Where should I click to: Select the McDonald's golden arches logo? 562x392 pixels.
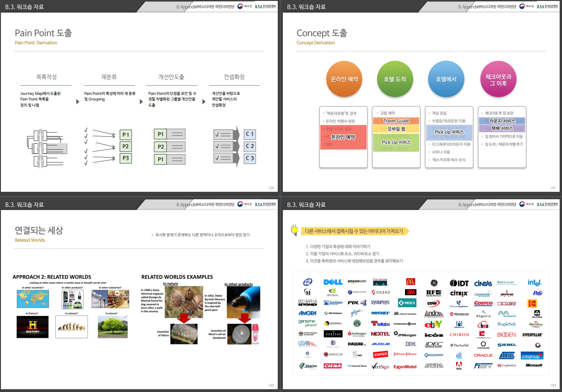coord(410,282)
